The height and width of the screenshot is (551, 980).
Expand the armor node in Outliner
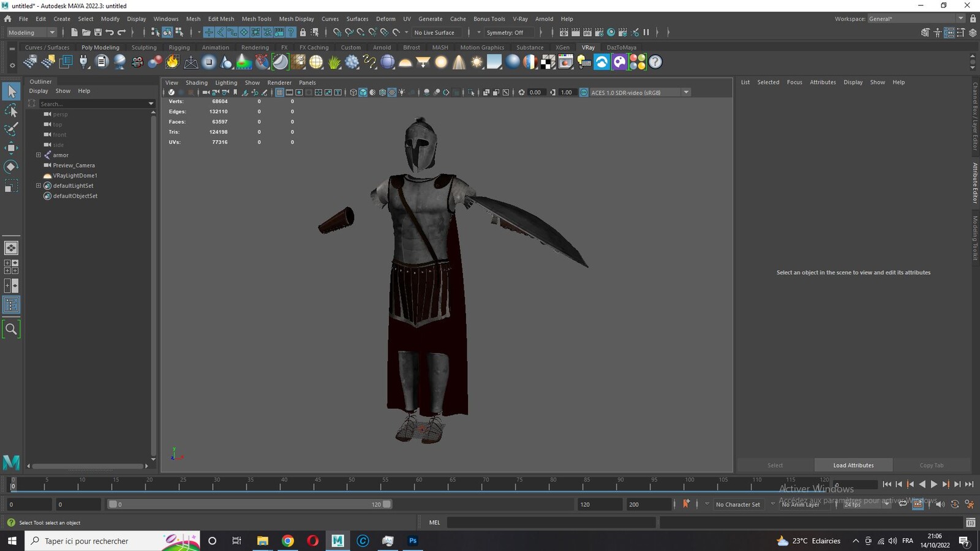pos(39,155)
